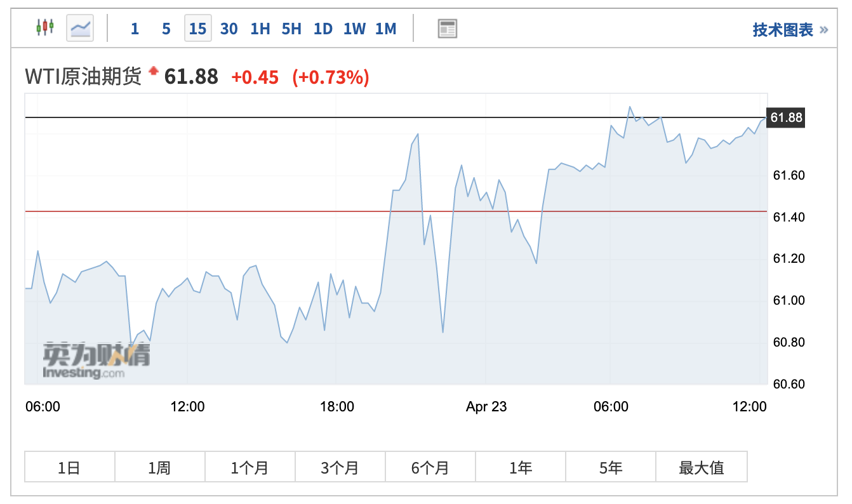This screenshot has height=504, width=852.
Task: Open 技术图表 technical chart link
Action: pyautogui.click(x=783, y=29)
